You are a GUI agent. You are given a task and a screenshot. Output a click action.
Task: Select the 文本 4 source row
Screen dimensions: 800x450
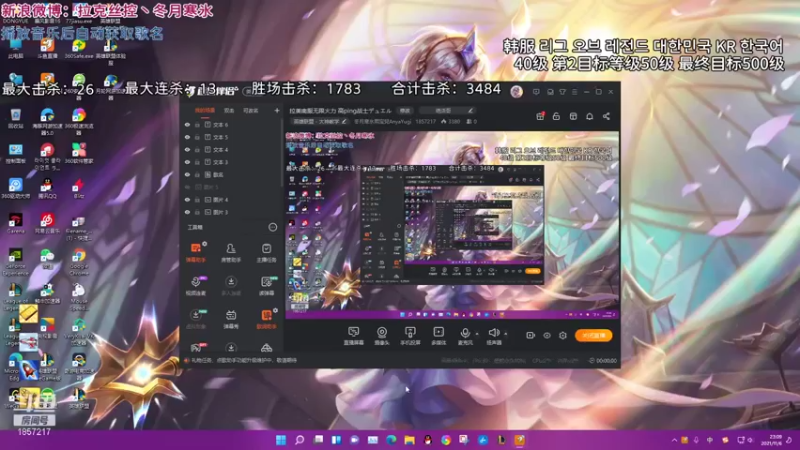click(231, 149)
